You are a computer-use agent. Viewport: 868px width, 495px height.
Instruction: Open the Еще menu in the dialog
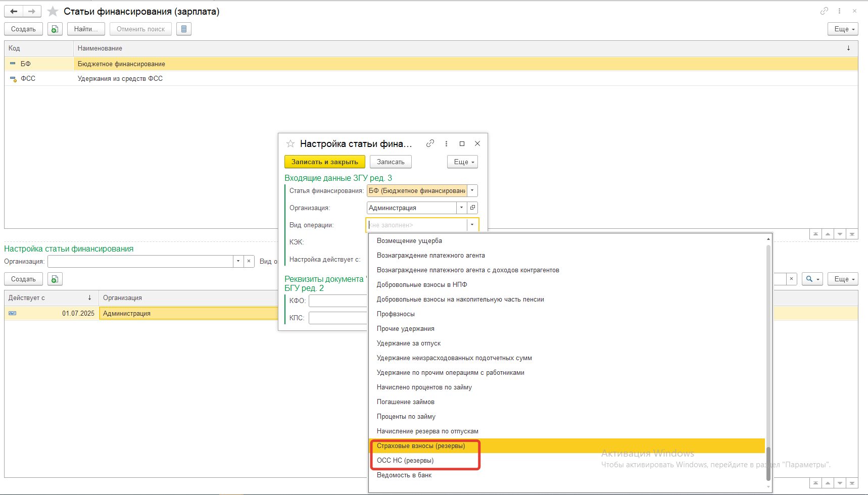tap(462, 162)
